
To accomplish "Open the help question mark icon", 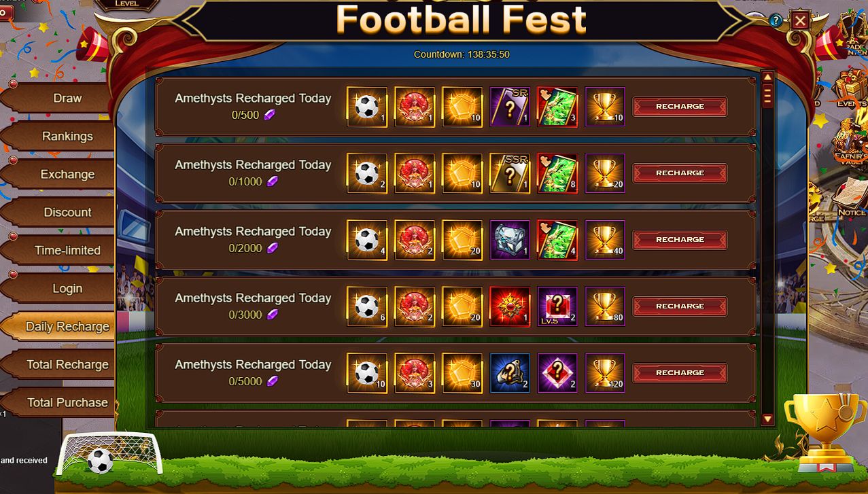I will 776,20.
